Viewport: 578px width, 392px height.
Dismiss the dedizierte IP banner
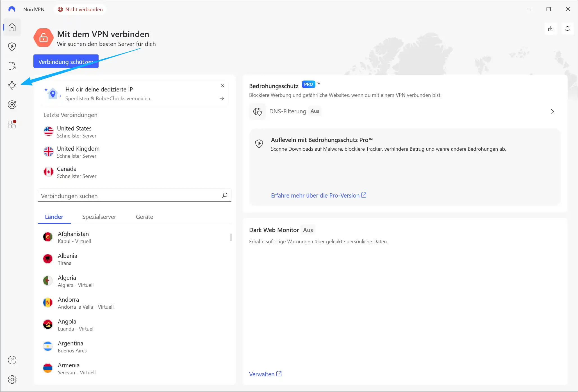(222, 86)
